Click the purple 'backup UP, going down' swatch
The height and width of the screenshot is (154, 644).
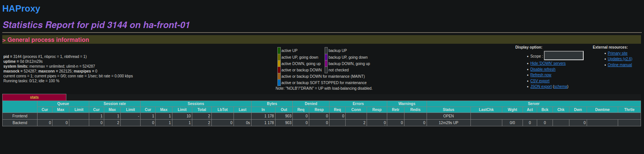pyautogui.click(x=326, y=57)
